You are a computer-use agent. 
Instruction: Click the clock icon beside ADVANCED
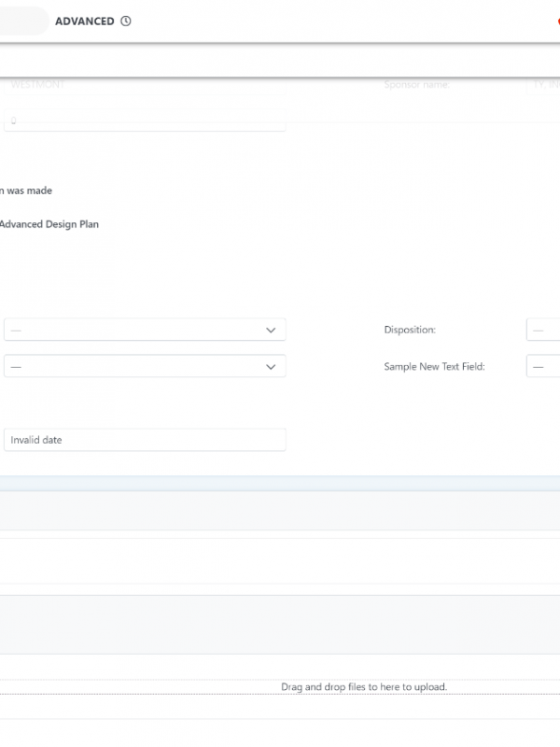coord(126,21)
